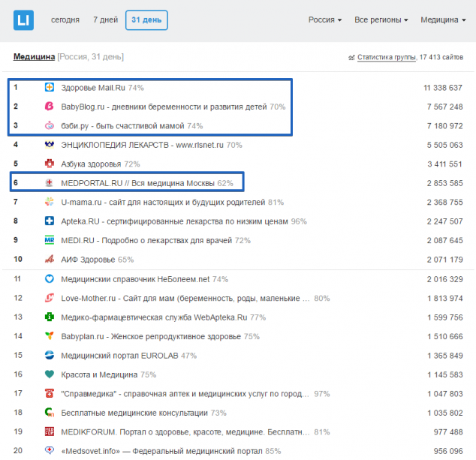Click visitor count 956 096
The height and width of the screenshot is (460, 476).
point(448,451)
